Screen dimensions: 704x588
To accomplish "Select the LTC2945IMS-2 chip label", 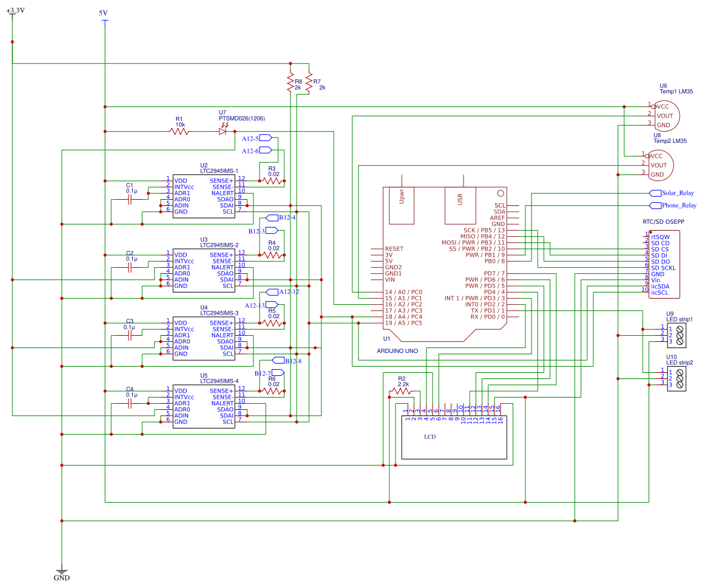I will point(219,245).
